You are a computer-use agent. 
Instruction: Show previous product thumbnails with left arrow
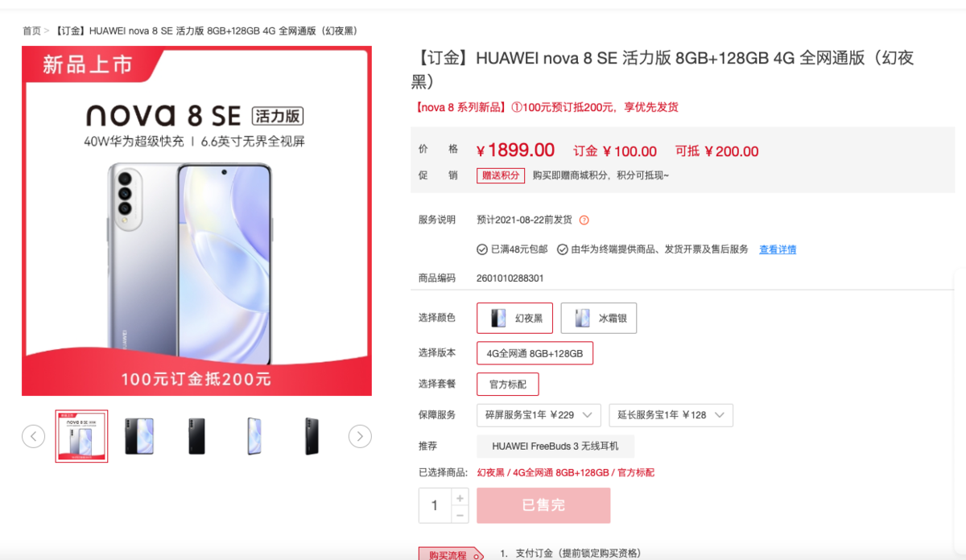pyautogui.click(x=33, y=436)
